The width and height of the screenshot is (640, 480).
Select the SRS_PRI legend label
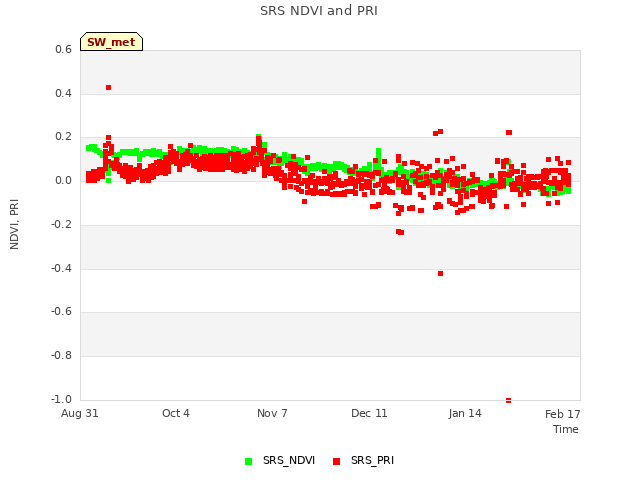click(372, 460)
